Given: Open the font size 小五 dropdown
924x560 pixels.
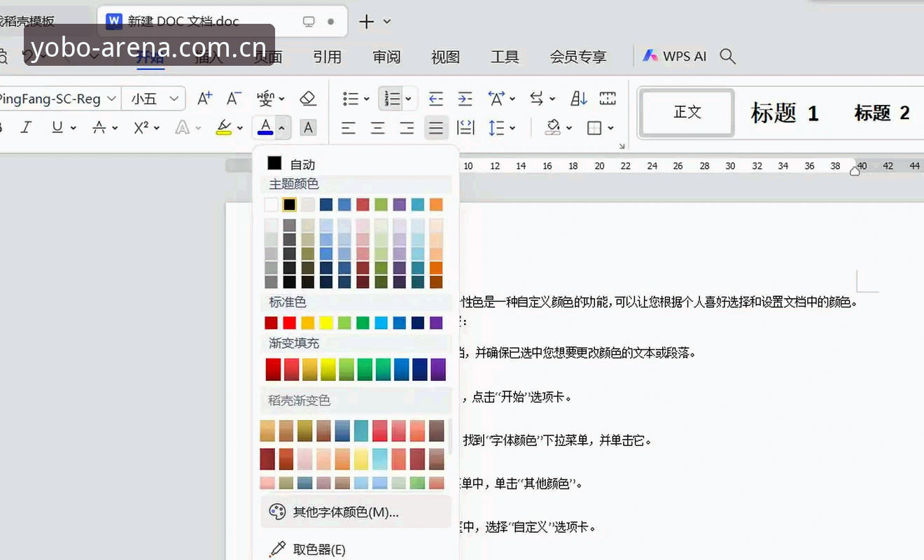Looking at the screenshot, I should coord(174,99).
